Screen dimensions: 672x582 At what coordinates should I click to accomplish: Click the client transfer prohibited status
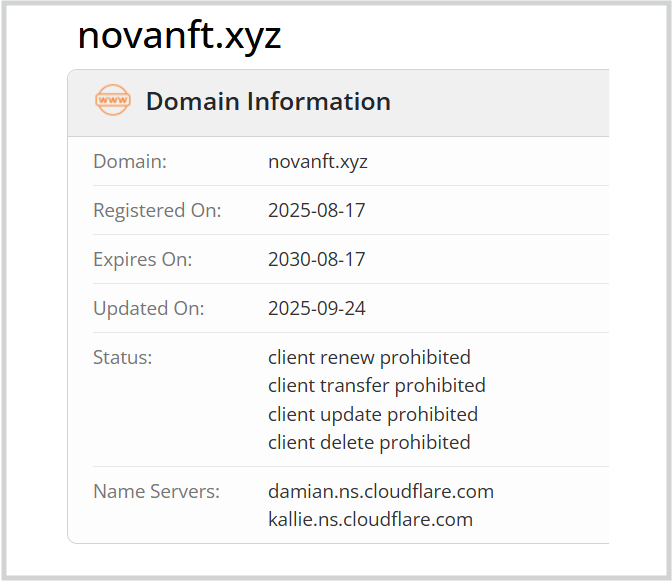tap(377, 385)
